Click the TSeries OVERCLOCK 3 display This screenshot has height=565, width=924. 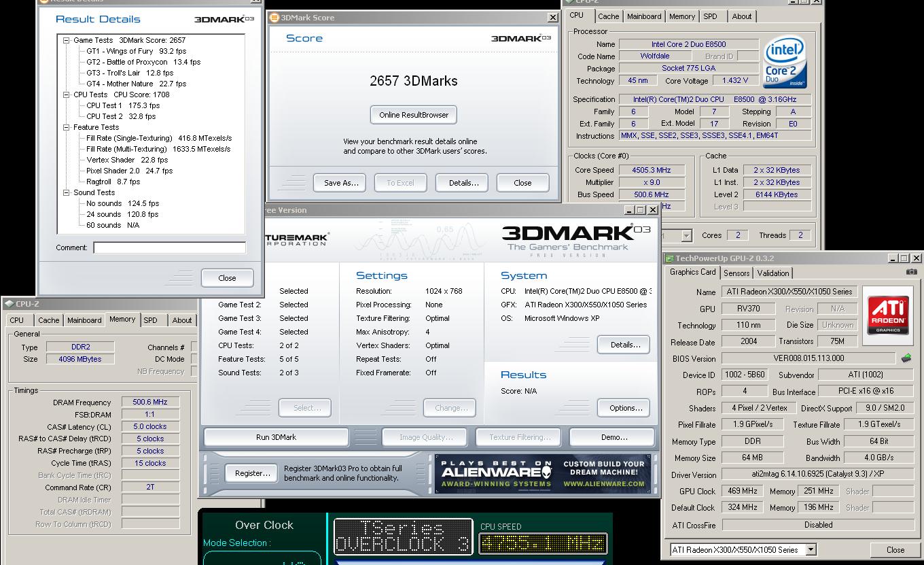coord(403,537)
